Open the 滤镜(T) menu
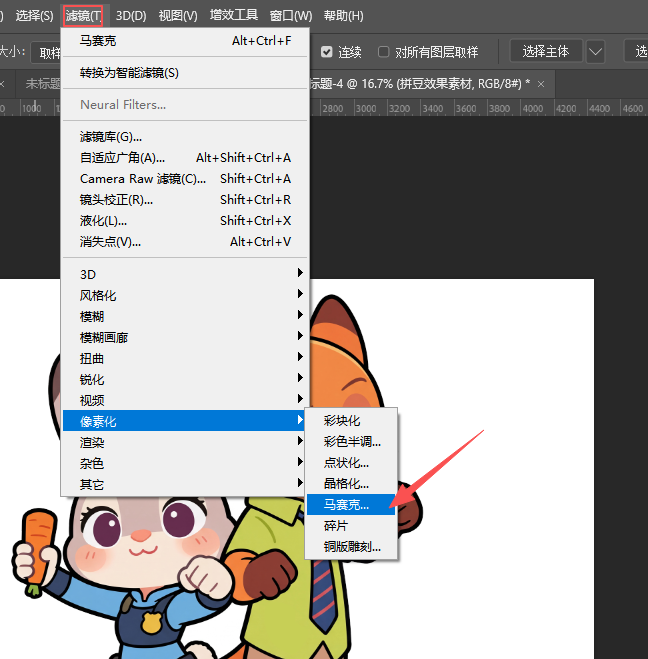Viewport: 648px width, 659px height. (83, 16)
